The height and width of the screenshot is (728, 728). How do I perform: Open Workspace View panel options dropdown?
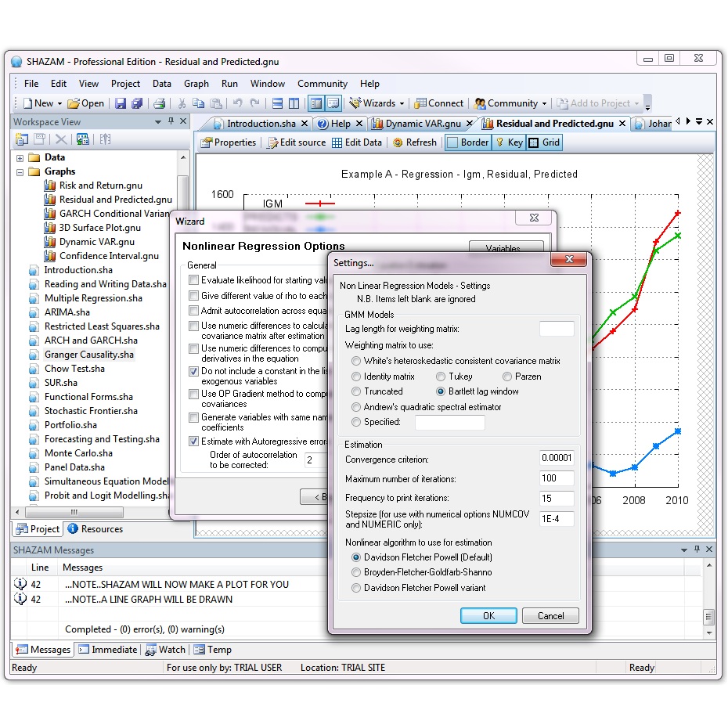pos(158,121)
